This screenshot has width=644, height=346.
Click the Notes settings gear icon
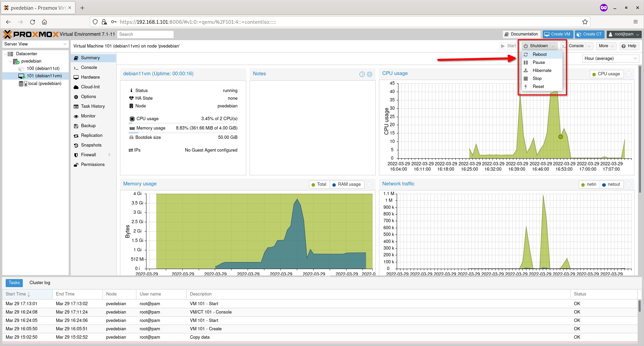(370, 74)
